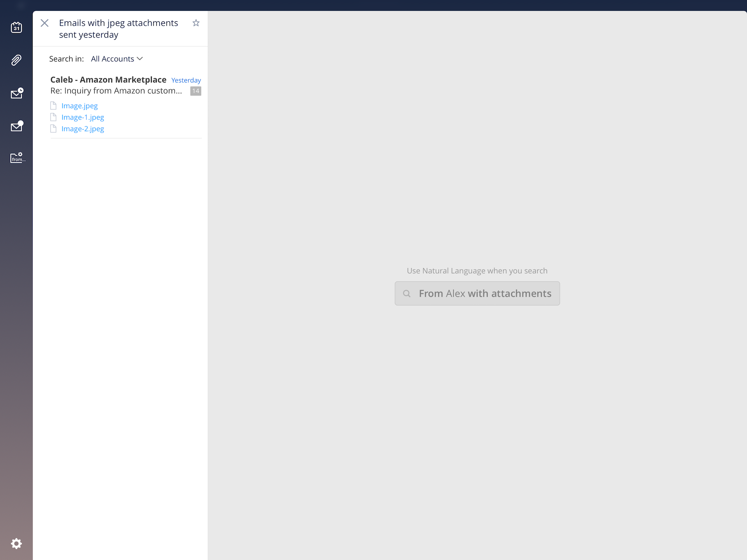This screenshot has width=747, height=560.
Task: Open settings via the gear icon
Action: (x=16, y=543)
